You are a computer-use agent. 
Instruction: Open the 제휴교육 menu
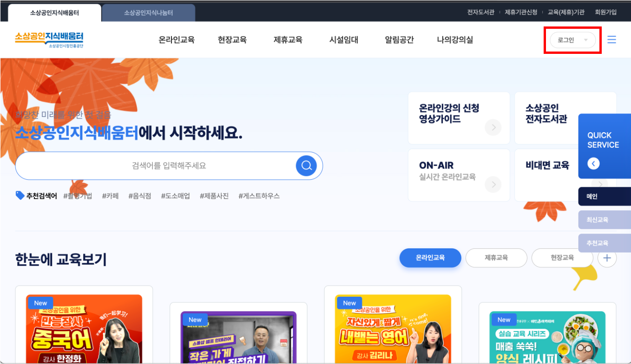288,40
